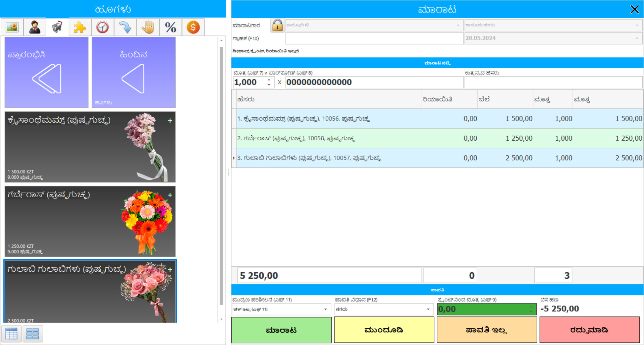The image size is (644, 345).
Task: Click the product name search field
Action: point(553,82)
